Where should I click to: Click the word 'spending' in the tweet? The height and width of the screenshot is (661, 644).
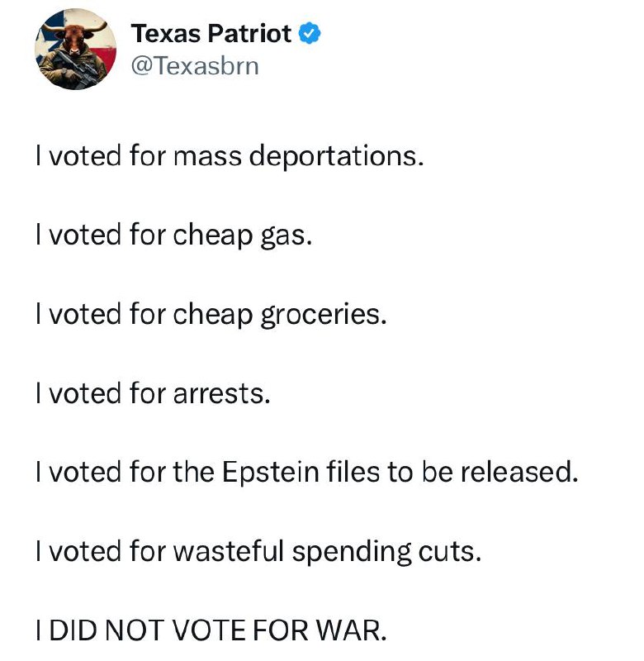[352, 552]
